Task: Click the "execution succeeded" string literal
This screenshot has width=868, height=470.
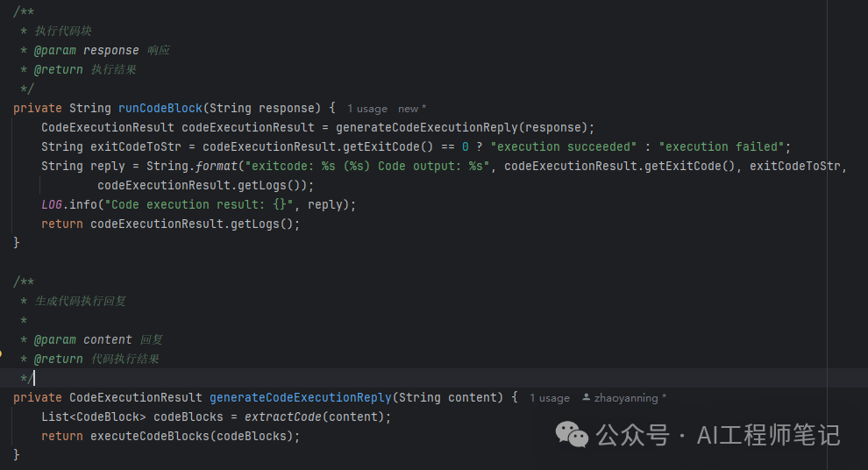Action: coord(566,146)
